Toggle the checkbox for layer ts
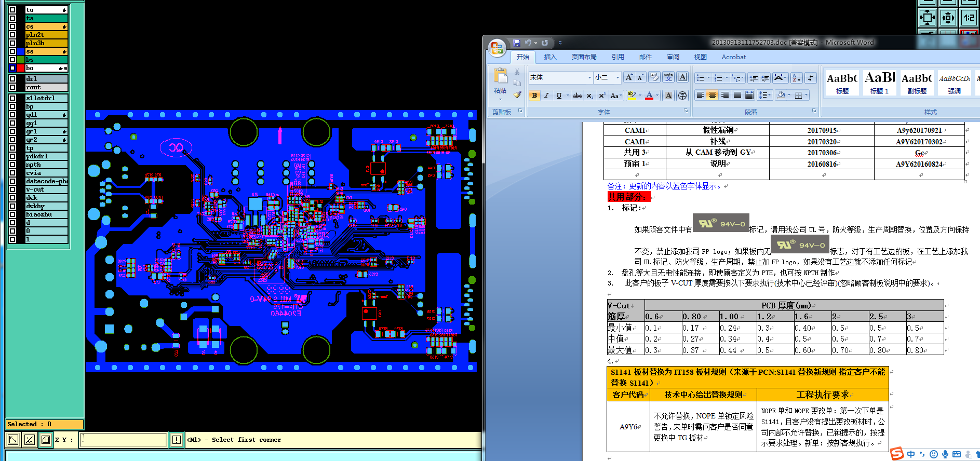The image size is (980, 461). pos(12,18)
